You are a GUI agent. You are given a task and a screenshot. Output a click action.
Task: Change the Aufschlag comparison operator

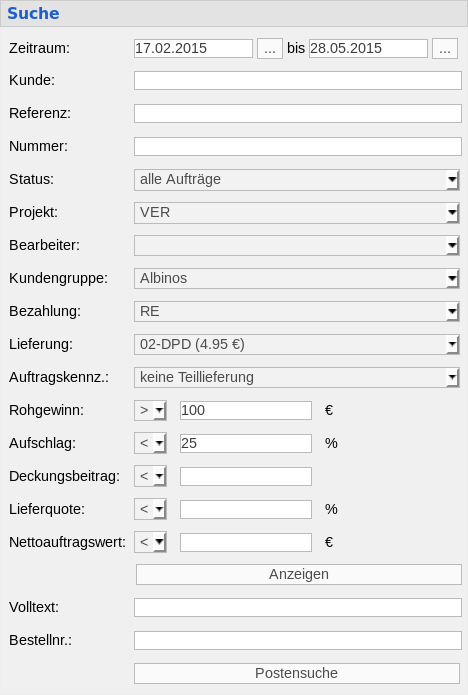click(150, 443)
